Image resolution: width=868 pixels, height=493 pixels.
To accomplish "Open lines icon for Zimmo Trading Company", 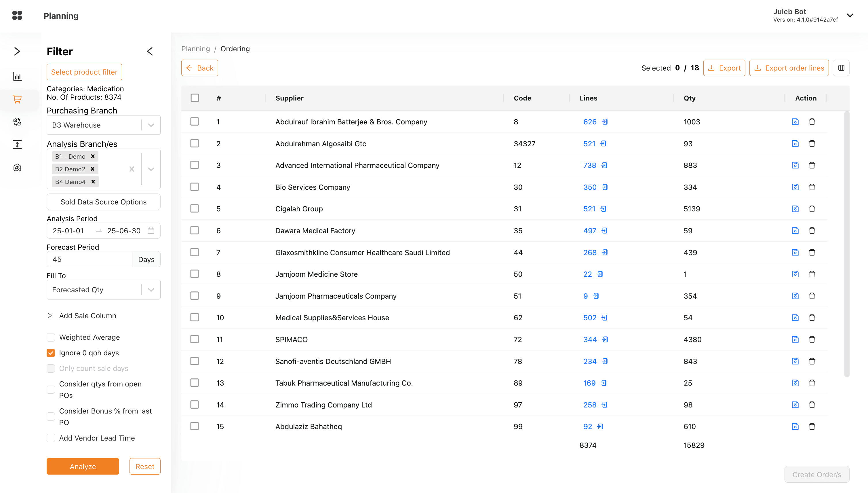I will point(605,405).
